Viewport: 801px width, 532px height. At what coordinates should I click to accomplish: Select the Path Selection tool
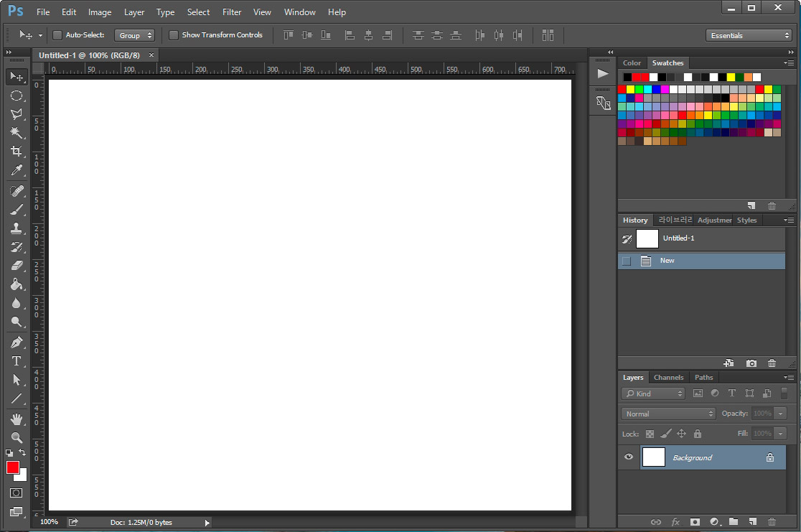(x=17, y=380)
